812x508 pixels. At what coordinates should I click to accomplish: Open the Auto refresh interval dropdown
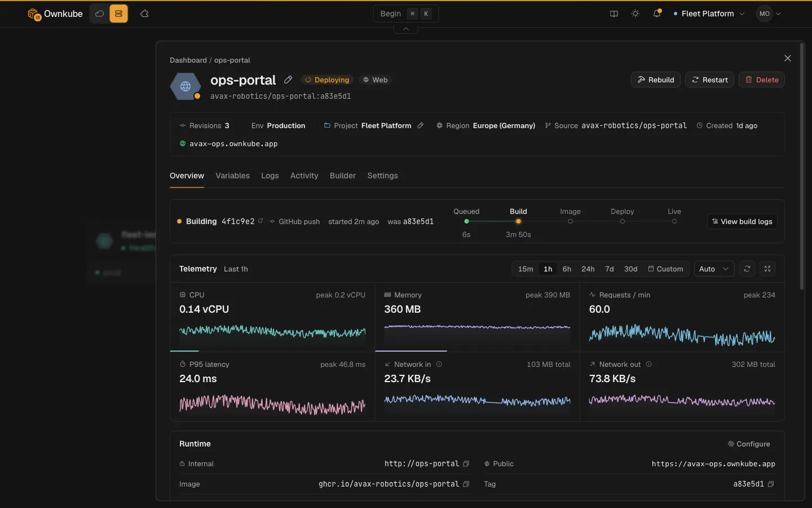click(x=714, y=269)
